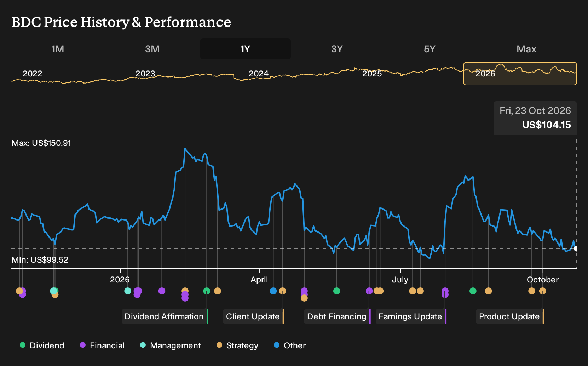This screenshot has width=588, height=366.
Task: Click the green Dividend marker above Dividend Affirmation label
Action: 207,291
